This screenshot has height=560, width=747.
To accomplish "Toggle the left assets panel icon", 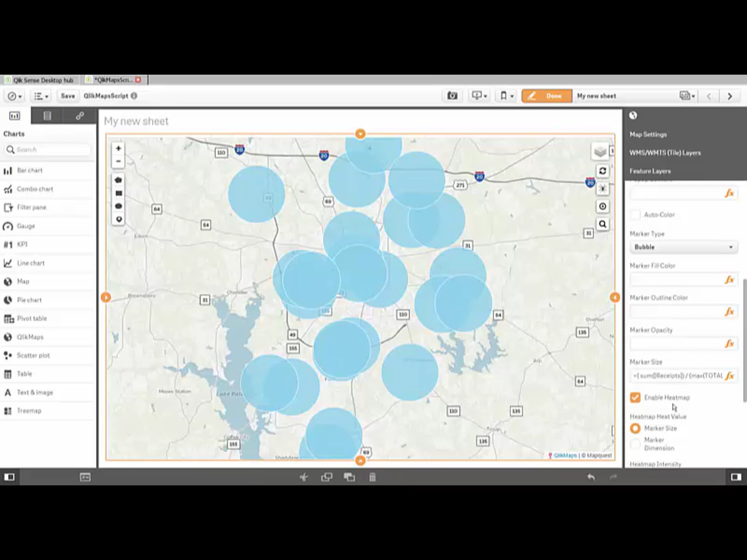I will pyautogui.click(x=9, y=477).
